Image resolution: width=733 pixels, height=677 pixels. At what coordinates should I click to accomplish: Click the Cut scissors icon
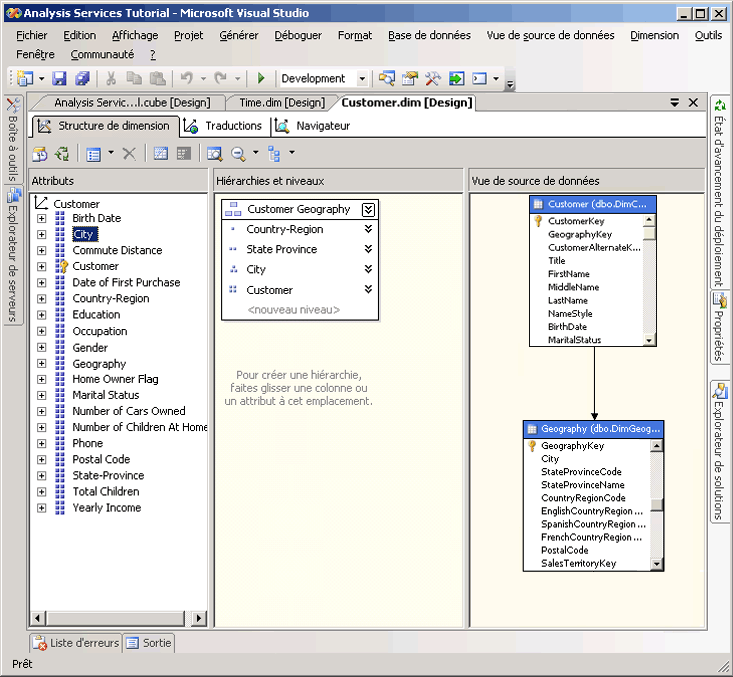[x=111, y=78]
